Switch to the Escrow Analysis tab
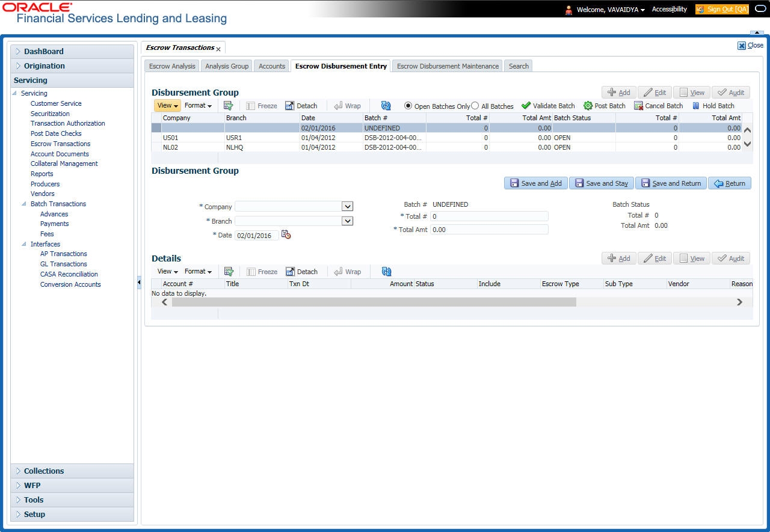The image size is (770, 532). click(172, 66)
